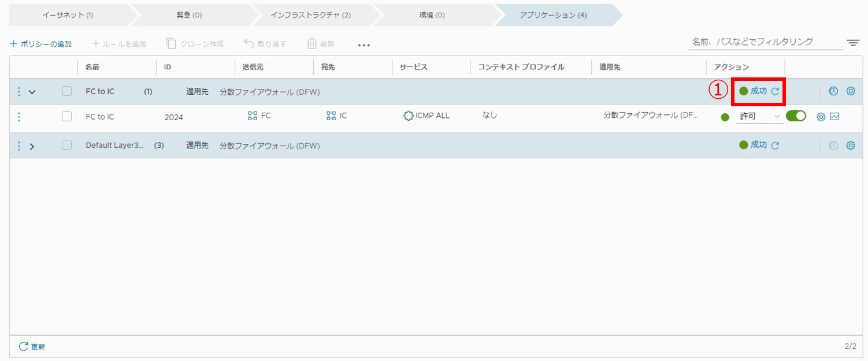The height and width of the screenshot is (361, 868).
Task: Open settings gear for FC to IC policy
Action: coord(851,91)
